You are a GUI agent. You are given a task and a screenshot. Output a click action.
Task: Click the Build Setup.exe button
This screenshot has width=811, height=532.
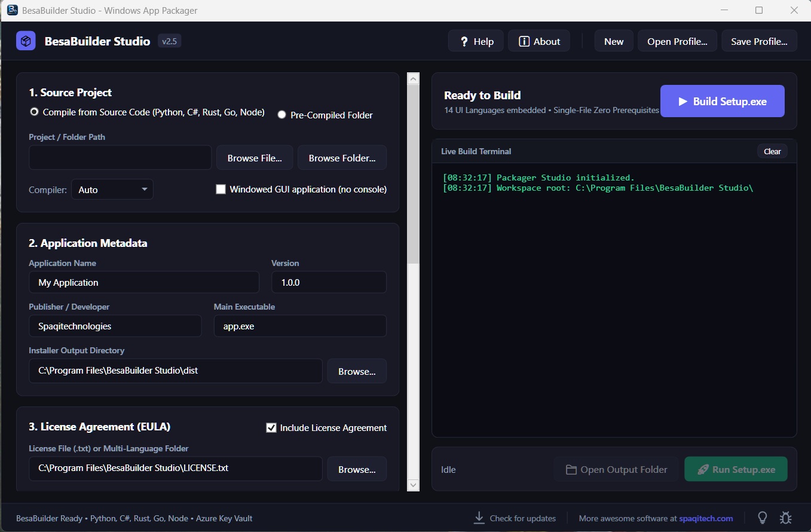[722, 101]
